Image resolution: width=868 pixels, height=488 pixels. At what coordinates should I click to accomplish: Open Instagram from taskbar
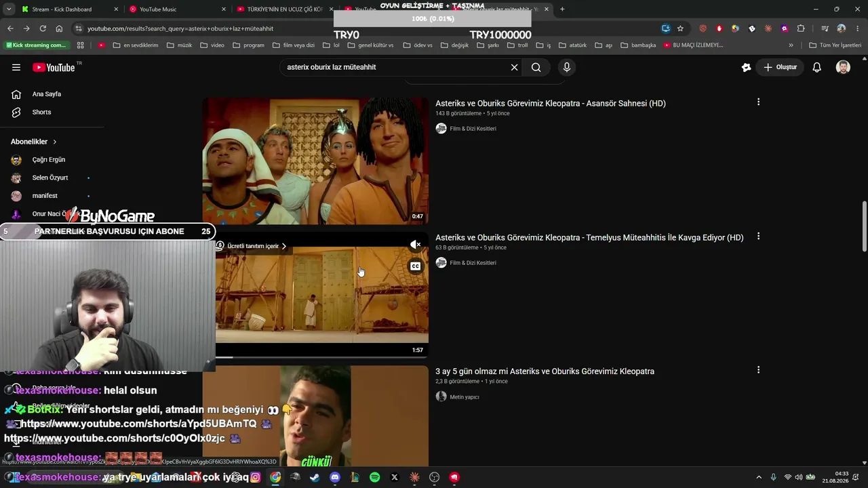[x=255, y=477]
